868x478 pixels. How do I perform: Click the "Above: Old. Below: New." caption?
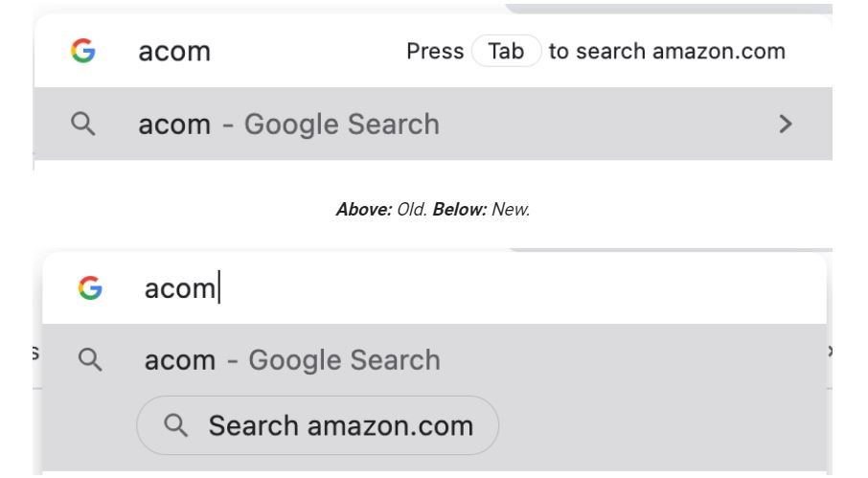[x=433, y=210]
